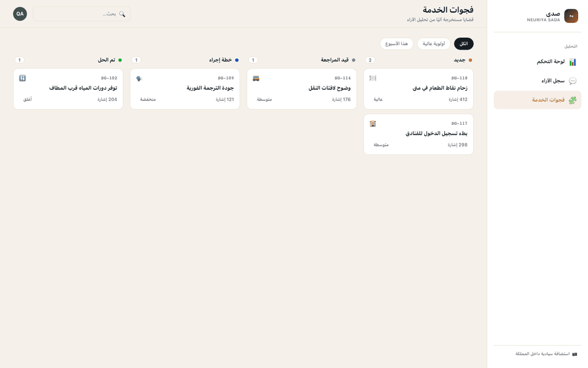Click the ID SG-114
This screenshot has width=588, height=368.
pos(343,78)
